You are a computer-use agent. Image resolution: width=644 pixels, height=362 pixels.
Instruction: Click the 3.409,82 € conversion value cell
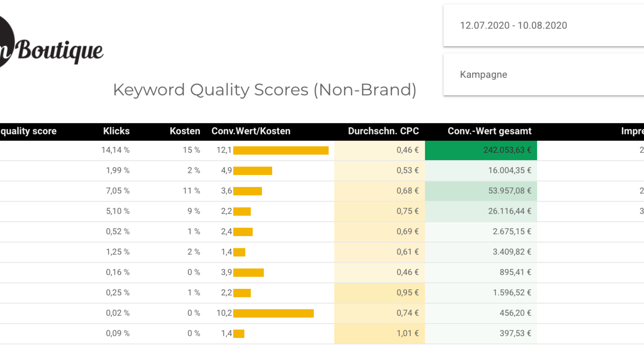pos(481,252)
